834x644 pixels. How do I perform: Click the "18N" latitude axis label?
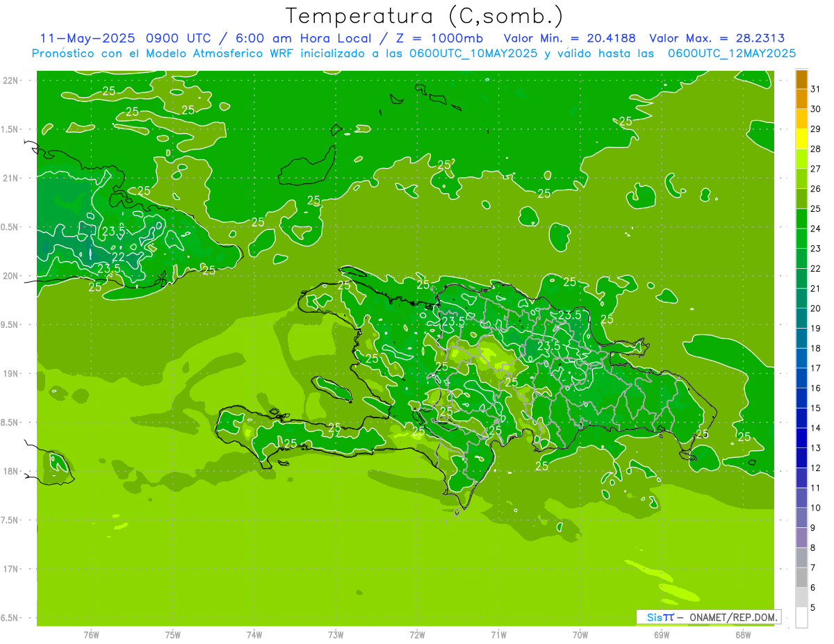pos(11,472)
